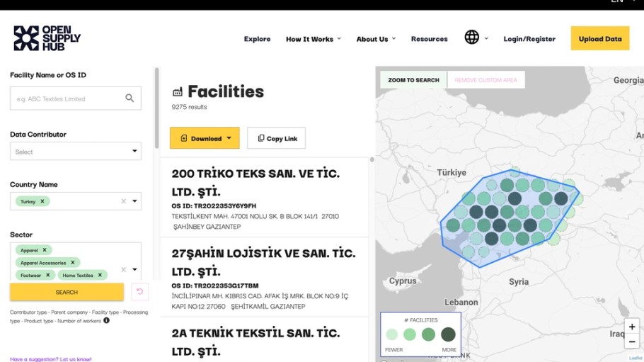This screenshot has width=644, height=362.
Task: Open the Download options dropdown
Action: 205,138
